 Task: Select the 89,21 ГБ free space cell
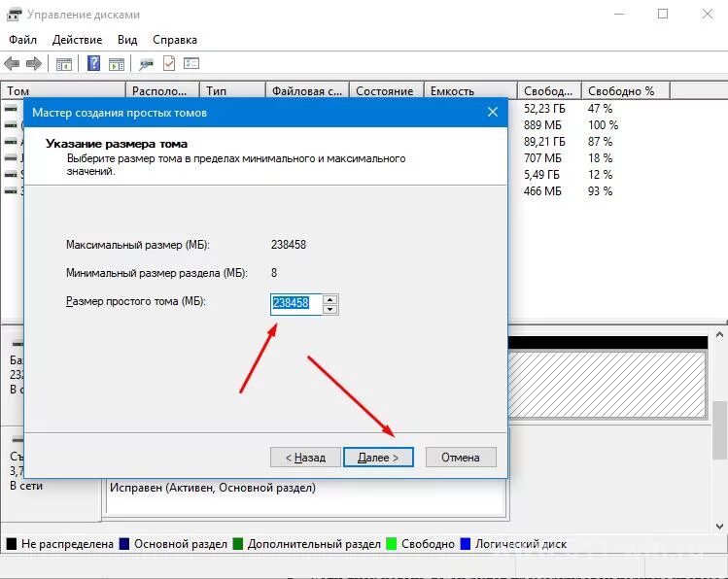(544, 142)
